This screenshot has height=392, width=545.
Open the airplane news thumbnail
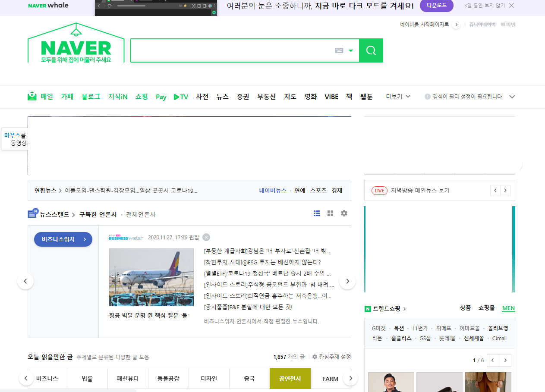pos(151,277)
